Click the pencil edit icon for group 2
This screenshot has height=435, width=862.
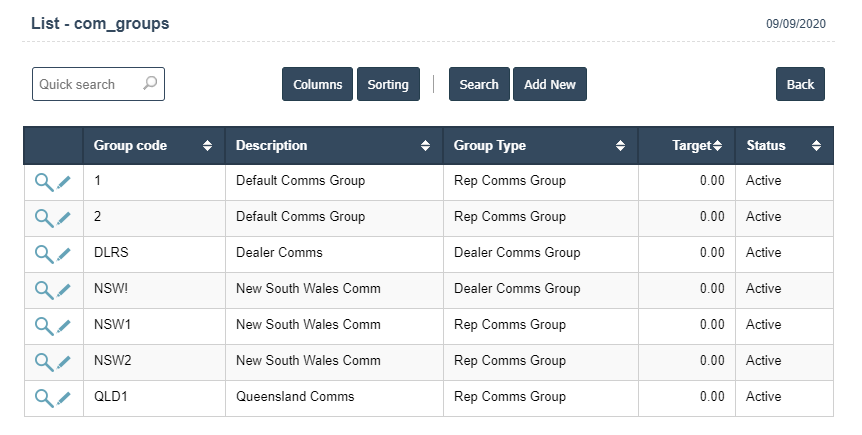[x=64, y=218]
